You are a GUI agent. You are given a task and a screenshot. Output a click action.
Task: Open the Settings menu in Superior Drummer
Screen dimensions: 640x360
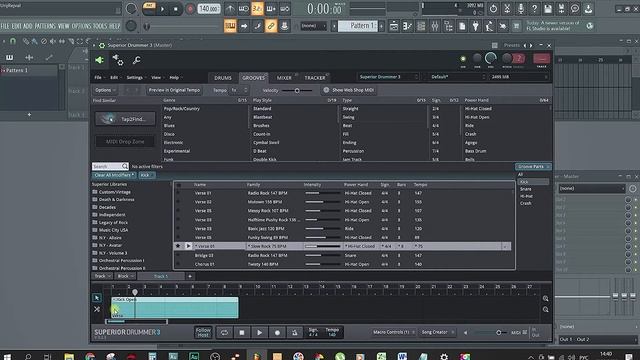[135, 78]
